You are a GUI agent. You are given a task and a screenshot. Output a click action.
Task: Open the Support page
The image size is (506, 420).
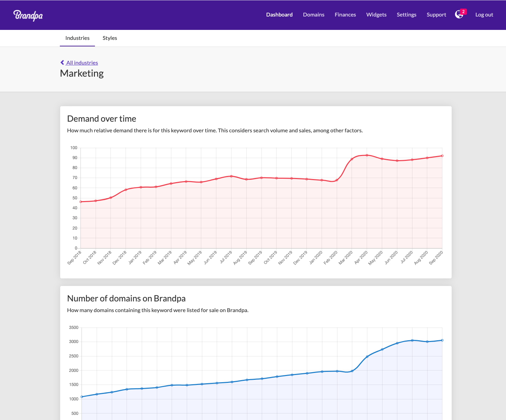(437, 15)
